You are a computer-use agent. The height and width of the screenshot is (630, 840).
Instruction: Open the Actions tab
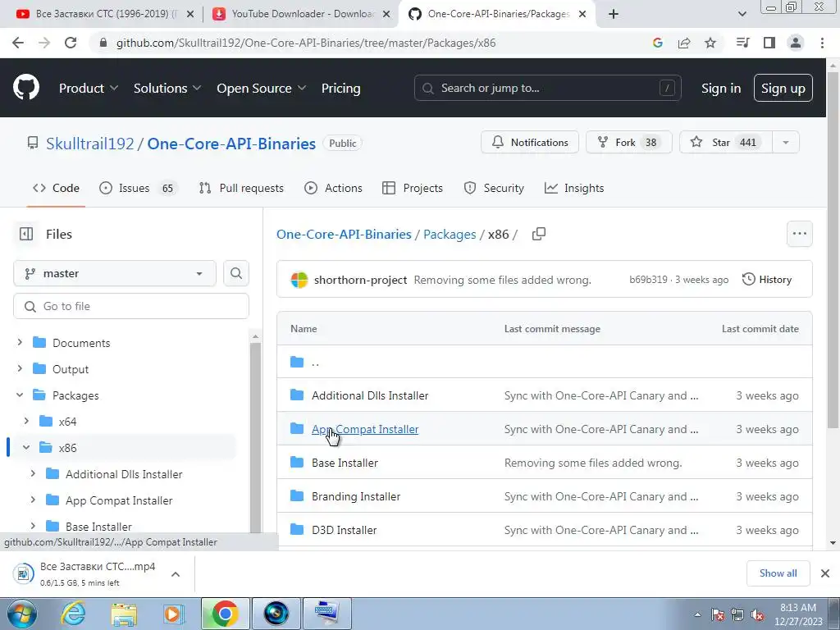[333, 188]
